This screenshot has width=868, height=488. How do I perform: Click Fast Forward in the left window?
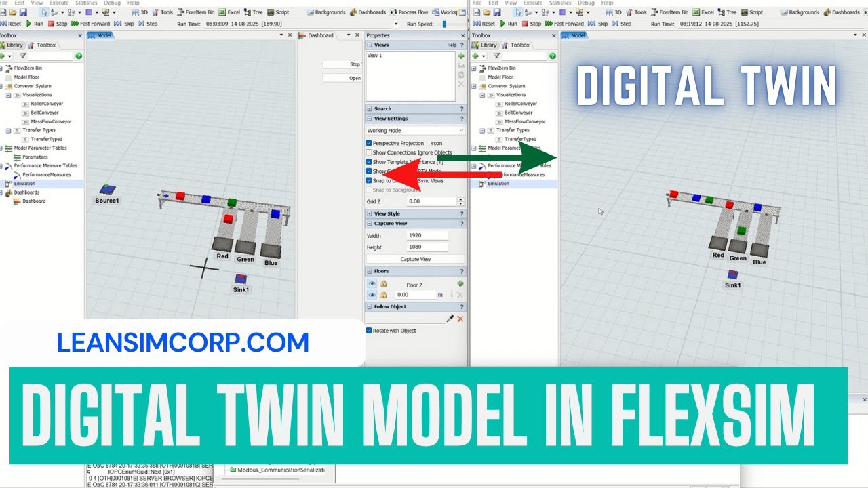point(90,24)
